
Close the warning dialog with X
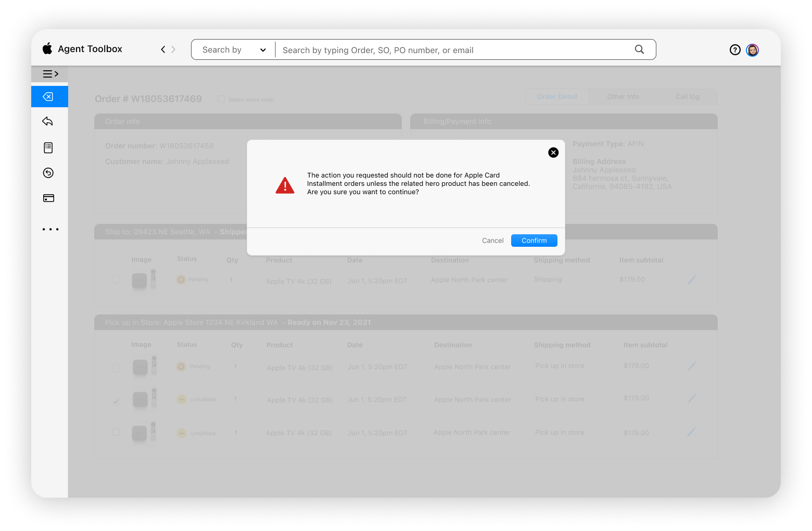pyautogui.click(x=553, y=153)
